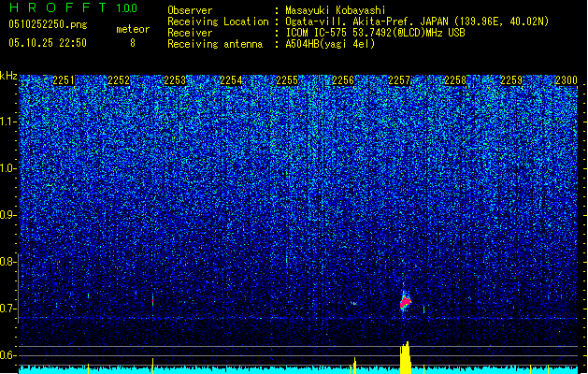Click the 2254 time marker
The height and width of the screenshot is (374, 588).
point(231,80)
